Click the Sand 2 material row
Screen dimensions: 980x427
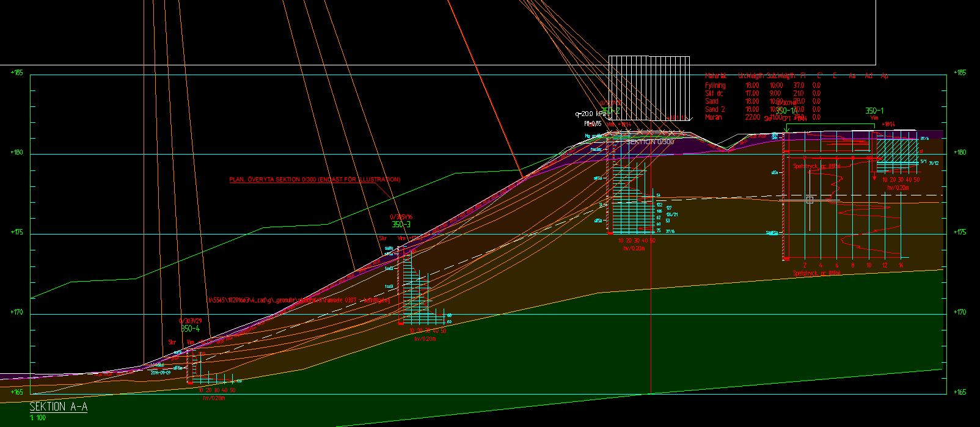click(x=715, y=109)
